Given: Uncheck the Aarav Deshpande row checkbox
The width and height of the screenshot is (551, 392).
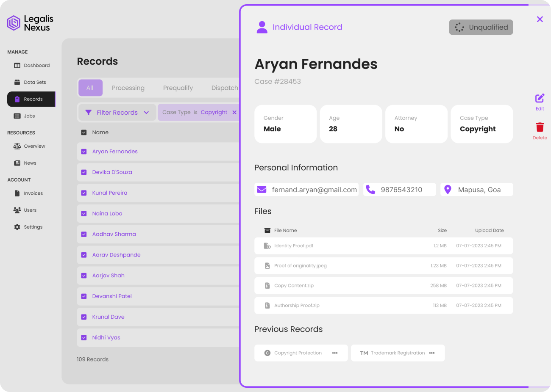Looking at the screenshot, I should pos(84,255).
